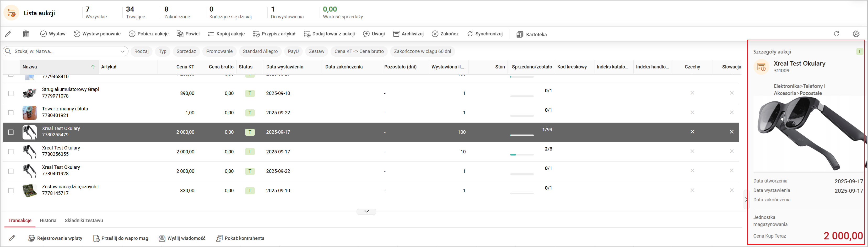Click Rejestrowanie wpłaty in bottom toolbar
The height and width of the screenshot is (247, 868).
click(55, 238)
